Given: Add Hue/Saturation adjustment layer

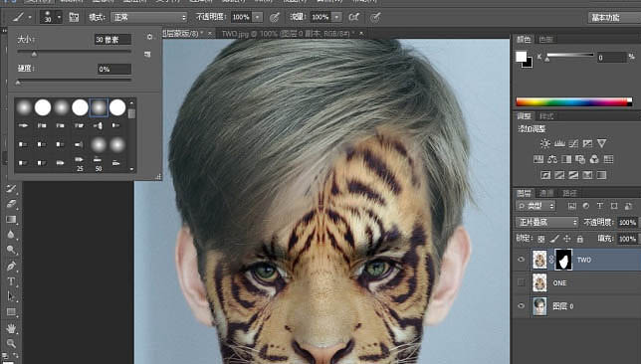Looking at the screenshot, I should click(538, 159).
